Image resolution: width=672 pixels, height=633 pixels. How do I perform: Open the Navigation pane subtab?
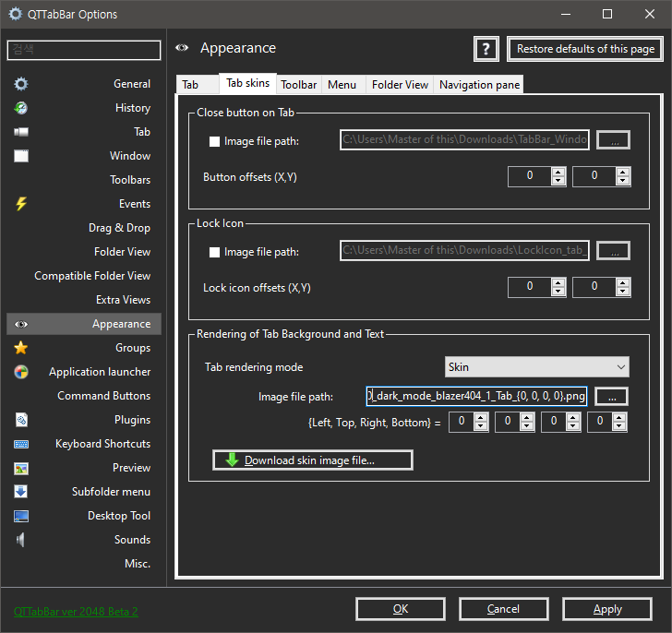click(479, 85)
